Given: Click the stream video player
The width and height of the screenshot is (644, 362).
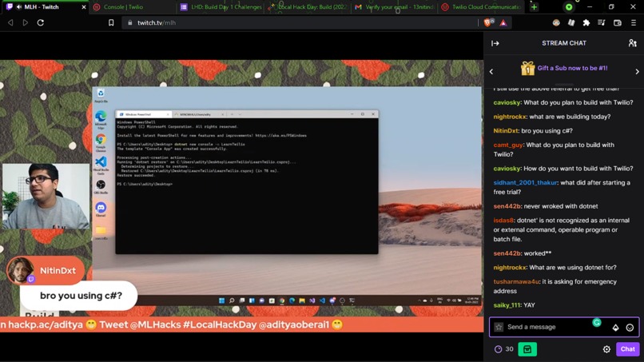Looking at the screenshot, I should (x=241, y=196).
